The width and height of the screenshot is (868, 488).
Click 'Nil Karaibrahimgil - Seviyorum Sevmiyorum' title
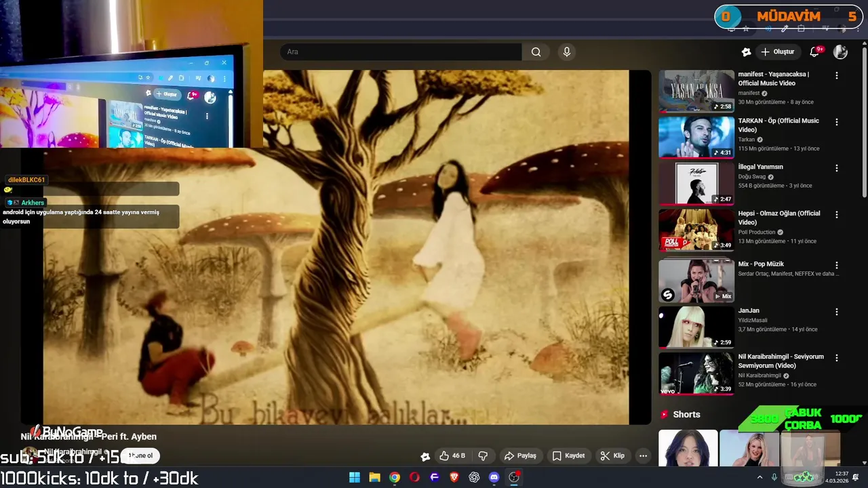[x=781, y=361]
